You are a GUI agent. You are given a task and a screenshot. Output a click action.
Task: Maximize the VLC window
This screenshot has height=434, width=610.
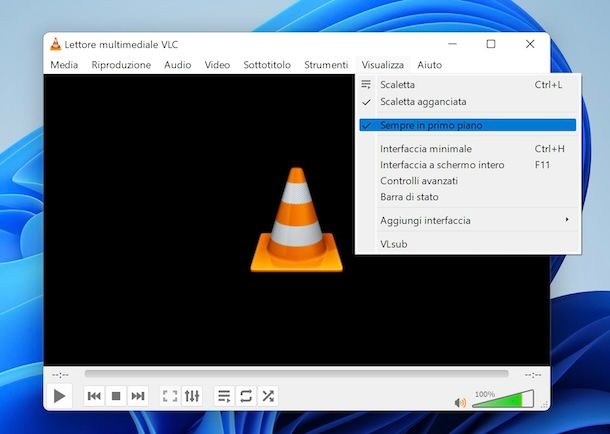[x=491, y=44]
